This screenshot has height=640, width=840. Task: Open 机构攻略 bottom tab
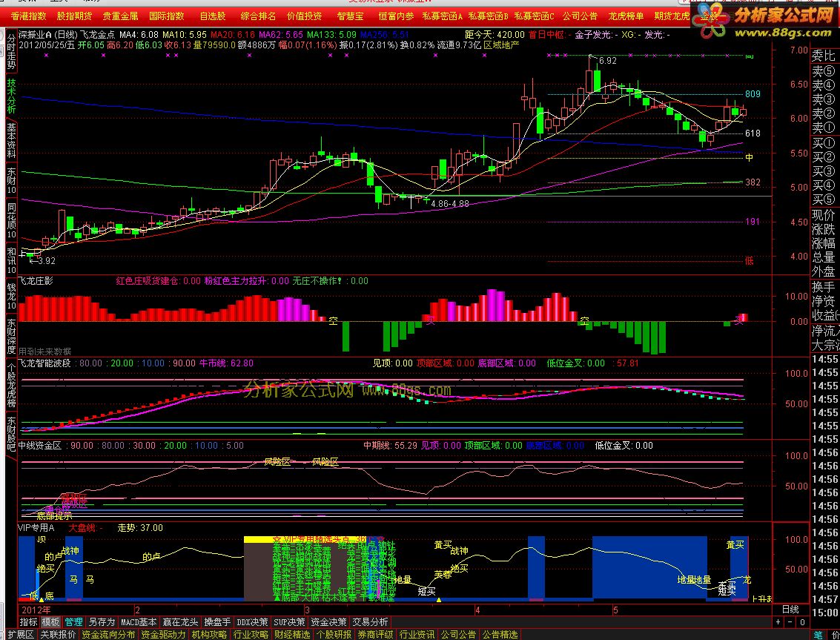click(209, 635)
